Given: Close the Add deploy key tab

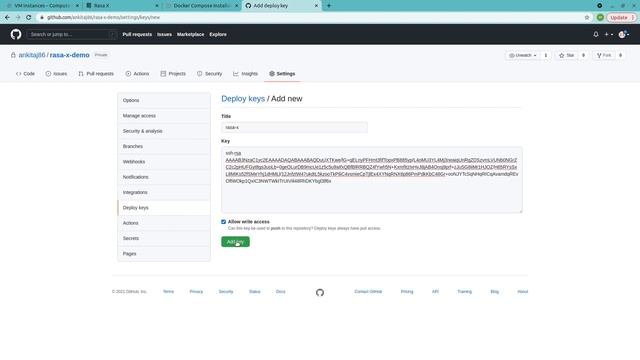Looking at the screenshot, I should click(316, 6).
